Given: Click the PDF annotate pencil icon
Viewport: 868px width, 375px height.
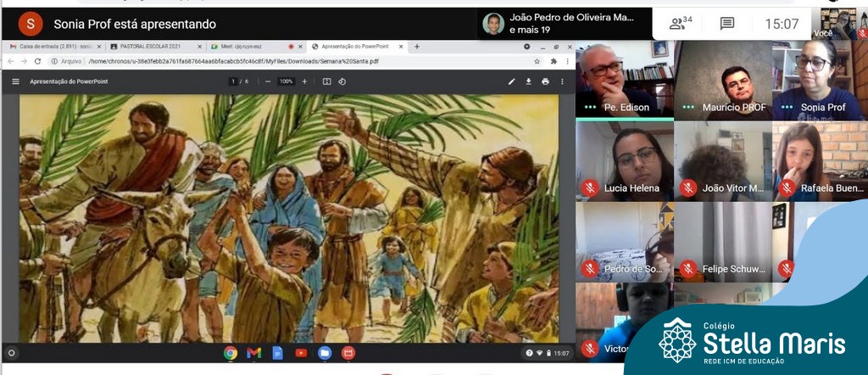Looking at the screenshot, I should click(x=511, y=81).
